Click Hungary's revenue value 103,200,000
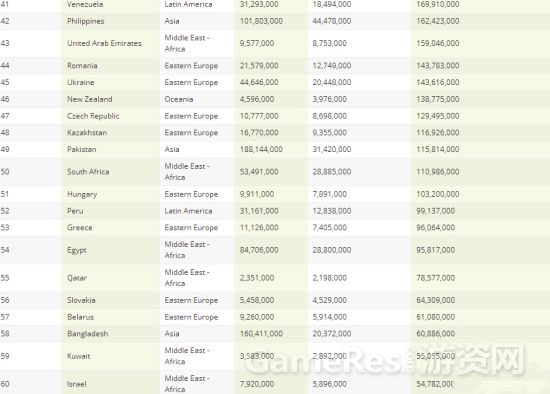This screenshot has height=394, width=550. (x=437, y=194)
